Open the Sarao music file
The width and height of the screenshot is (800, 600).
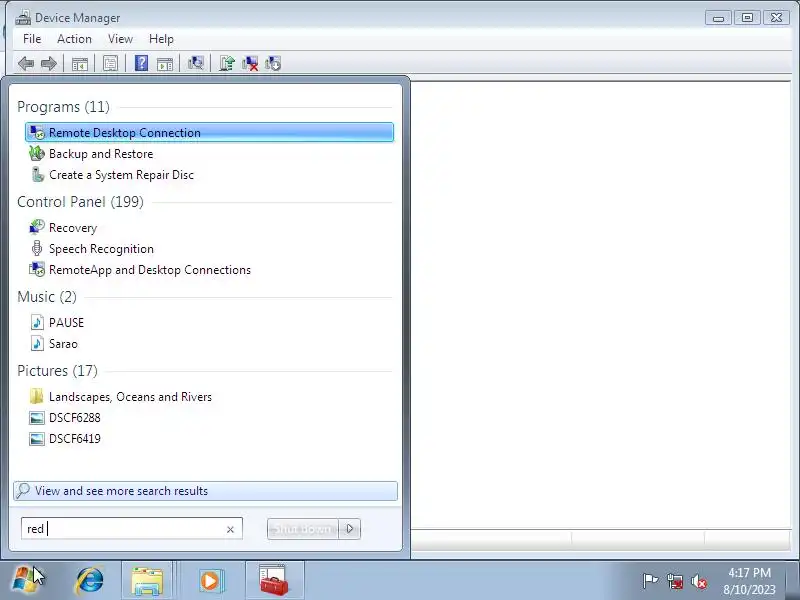click(209, 343)
